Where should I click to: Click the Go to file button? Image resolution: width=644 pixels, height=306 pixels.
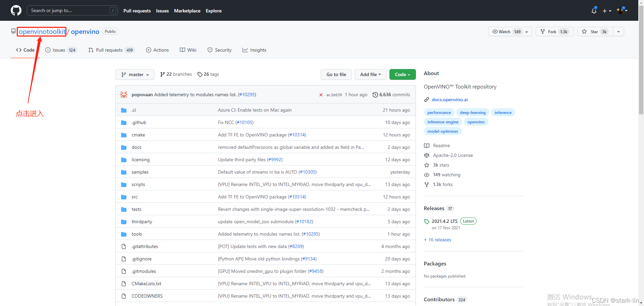tap(336, 74)
